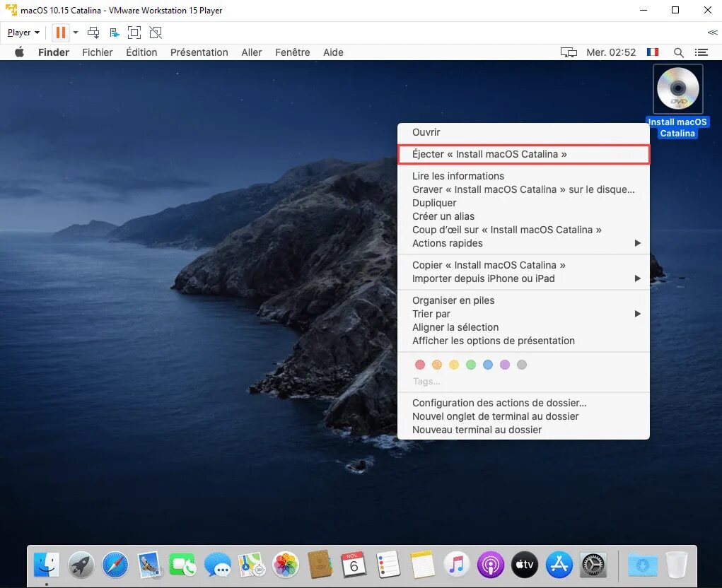The height and width of the screenshot is (588, 722).
Task: Open the Édition menu
Action: [x=141, y=52]
